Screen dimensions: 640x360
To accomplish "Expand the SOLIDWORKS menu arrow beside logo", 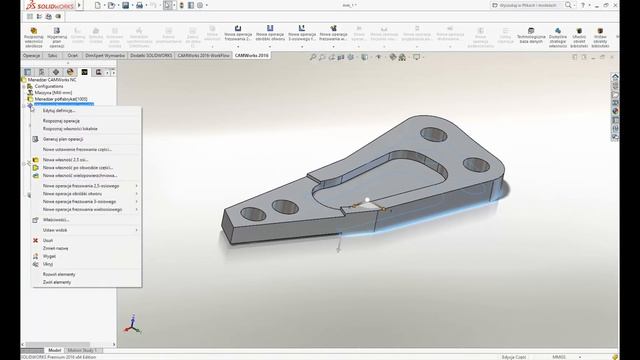I will 79,5.
